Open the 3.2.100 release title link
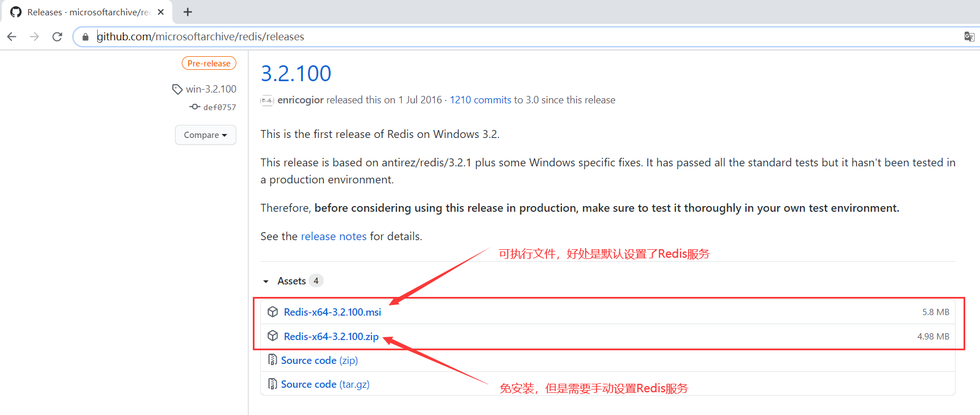The width and height of the screenshot is (980, 415). (x=295, y=74)
